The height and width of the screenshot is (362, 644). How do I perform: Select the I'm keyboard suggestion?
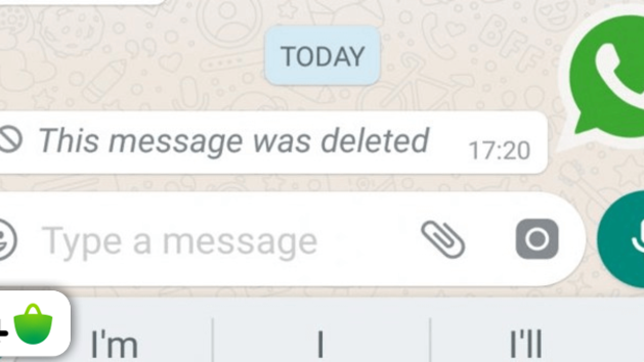coord(114,344)
